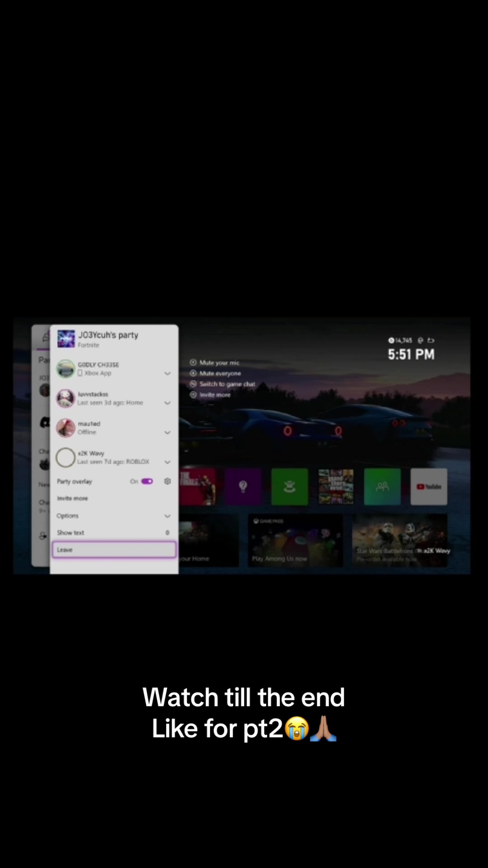Click the Show text chat counter icon
488x868 pixels.
[167, 533]
